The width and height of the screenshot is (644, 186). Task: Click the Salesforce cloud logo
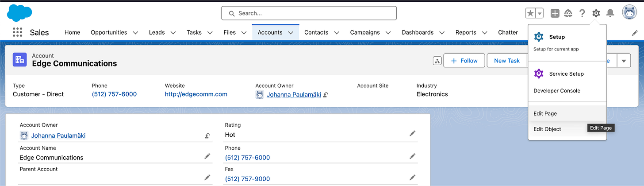point(20,12)
